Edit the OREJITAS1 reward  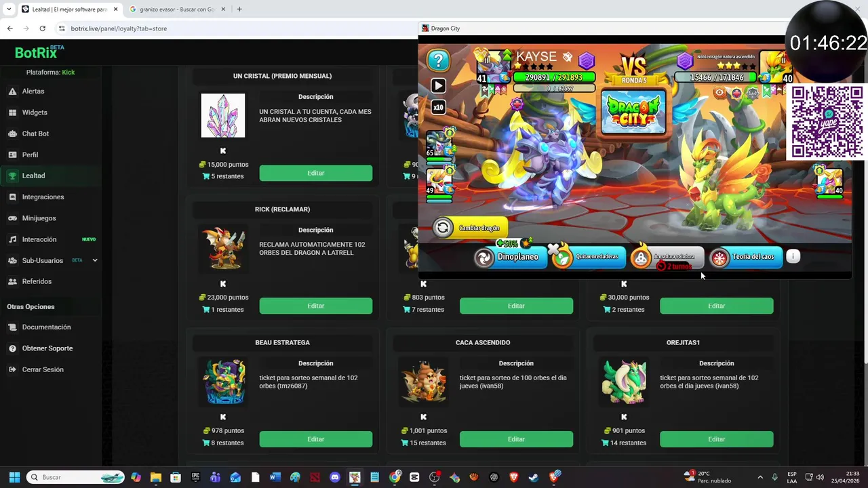[717, 439]
